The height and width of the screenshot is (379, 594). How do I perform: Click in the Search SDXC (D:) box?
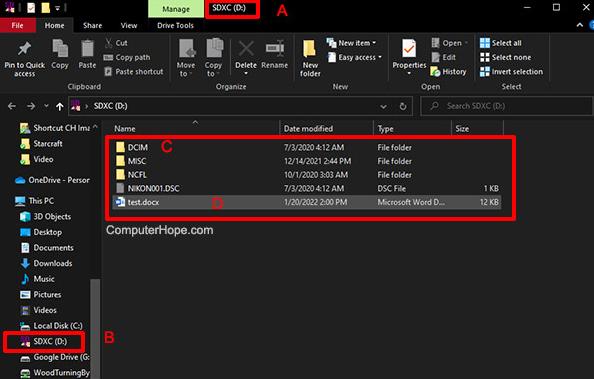pyautogui.click(x=506, y=106)
